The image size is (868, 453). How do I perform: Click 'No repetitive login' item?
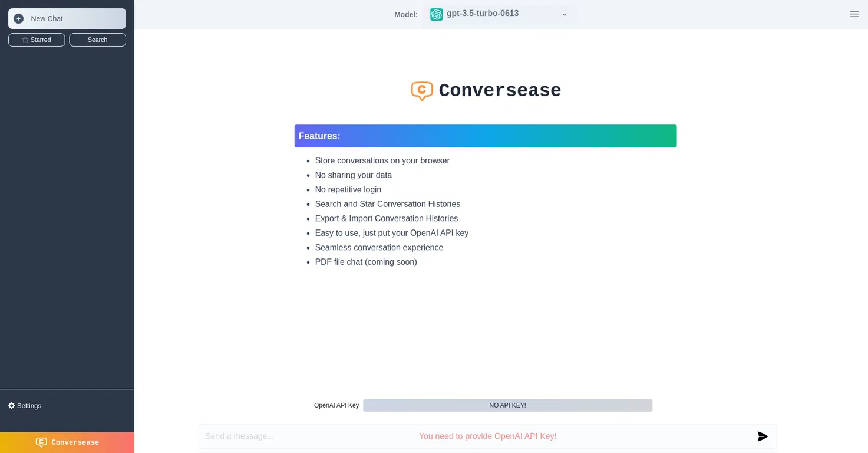348,189
